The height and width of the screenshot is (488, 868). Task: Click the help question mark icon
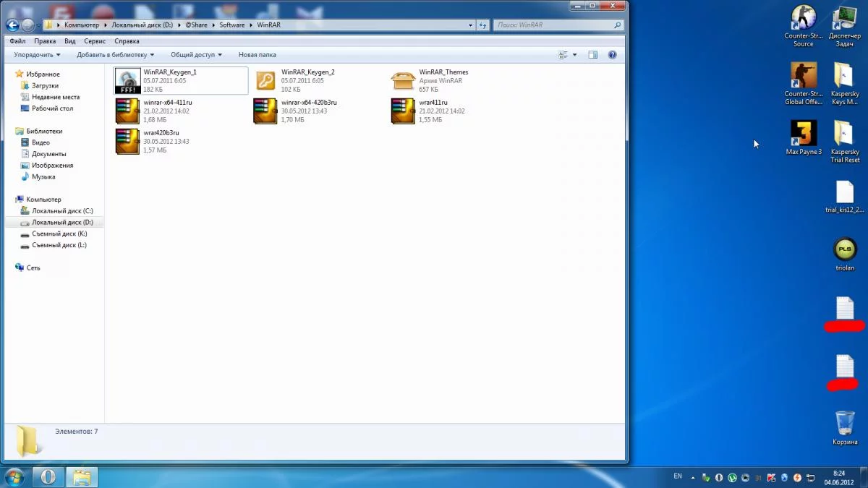612,55
